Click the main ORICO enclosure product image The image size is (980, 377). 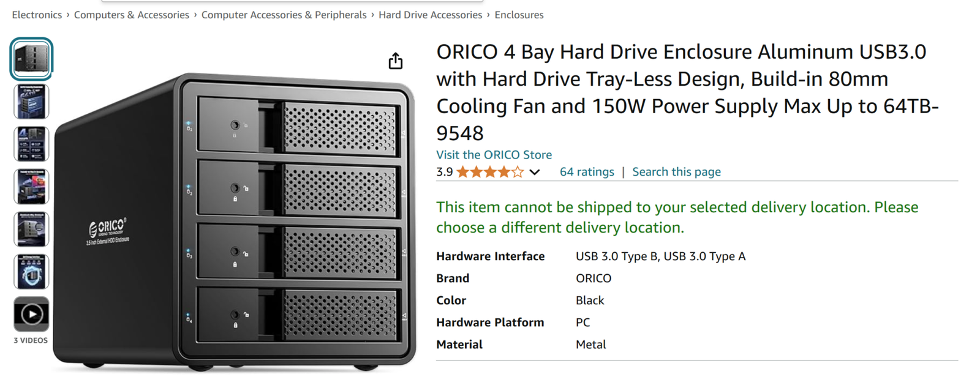(x=239, y=220)
